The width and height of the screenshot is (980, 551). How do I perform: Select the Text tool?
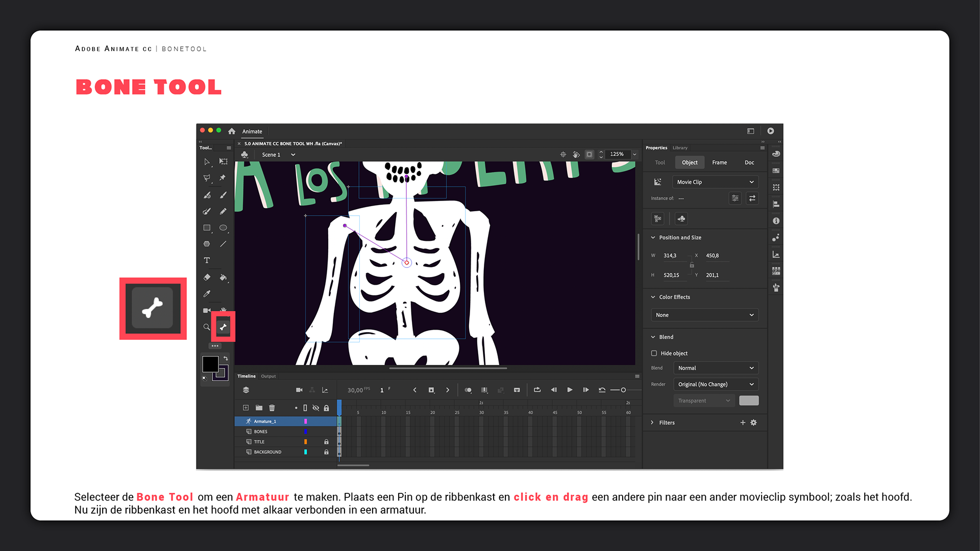point(207,260)
